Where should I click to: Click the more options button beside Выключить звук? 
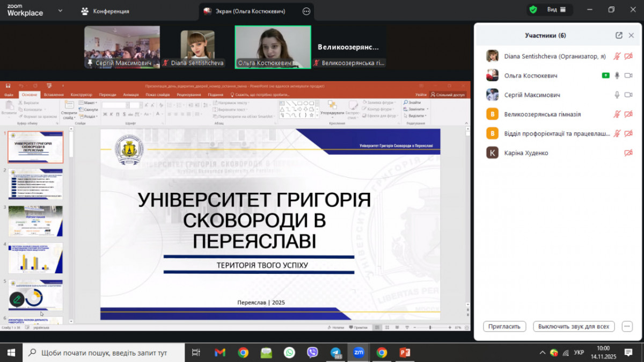(627, 326)
